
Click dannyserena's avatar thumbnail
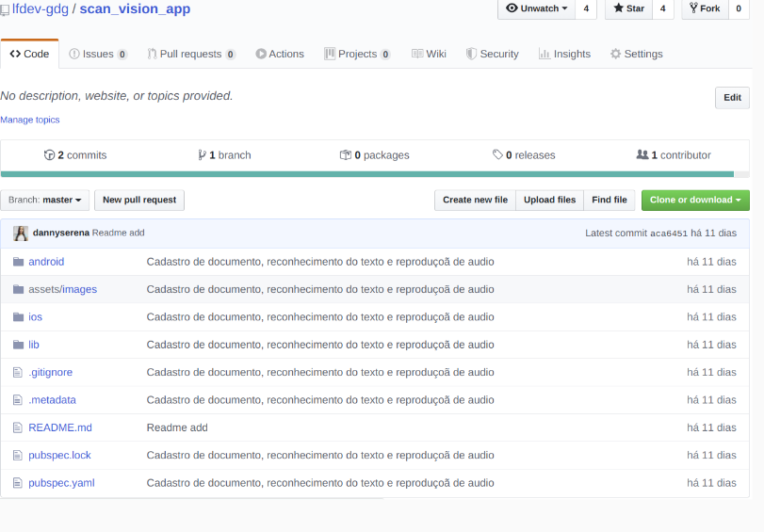[21, 234]
